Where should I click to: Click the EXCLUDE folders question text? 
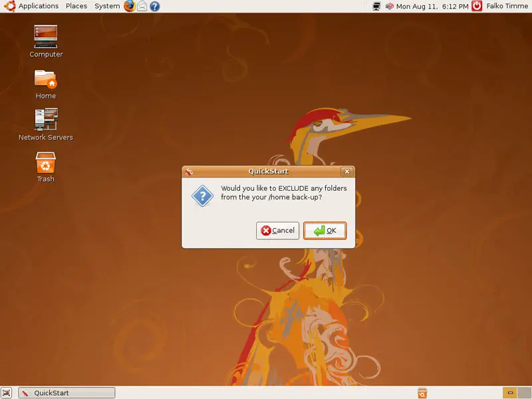point(284,193)
